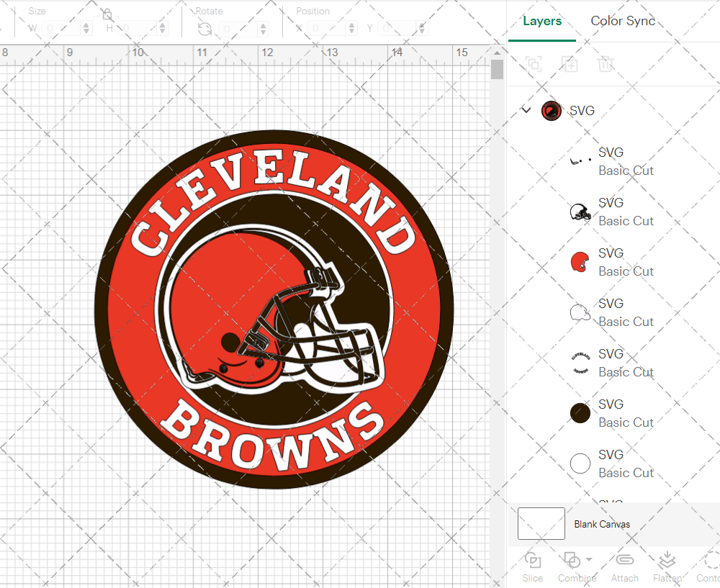The height and width of the screenshot is (588, 720).
Task: Click the Position X input field
Action: [326, 29]
